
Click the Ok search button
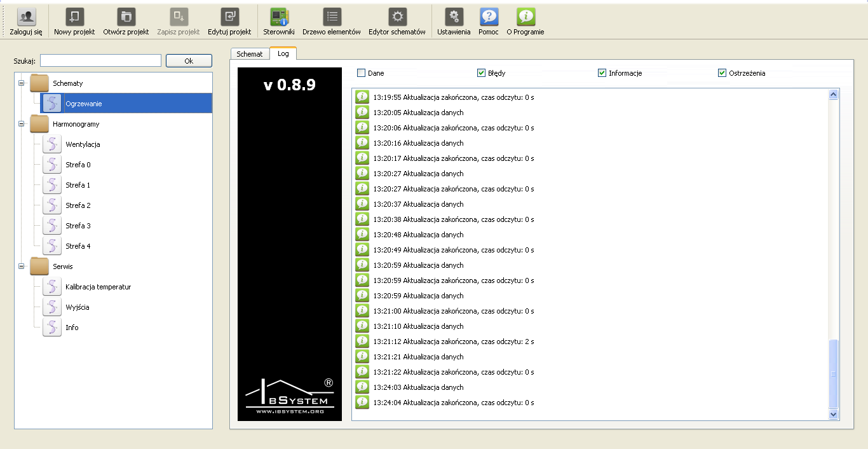pyautogui.click(x=189, y=61)
